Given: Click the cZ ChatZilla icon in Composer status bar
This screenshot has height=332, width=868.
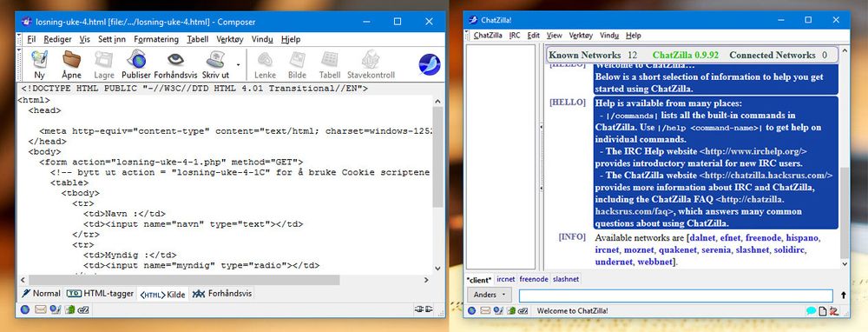Looking at the screenshot, I should pyautogui.click(x=83, y=309).
